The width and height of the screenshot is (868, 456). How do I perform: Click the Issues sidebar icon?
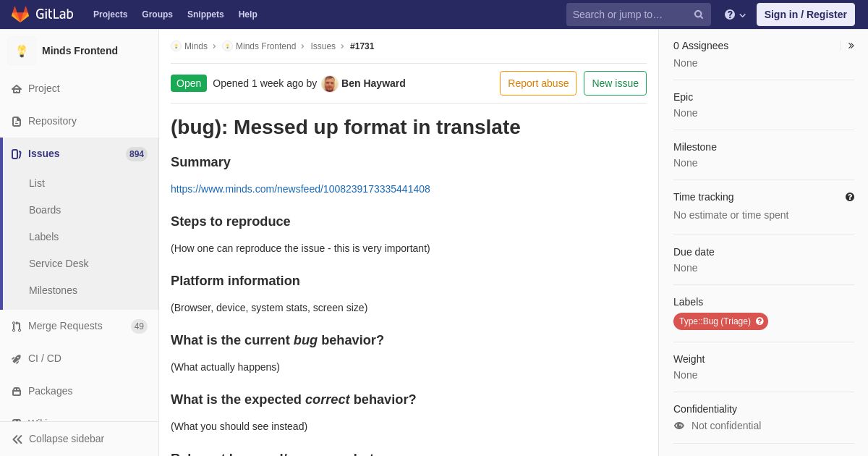(x=17, y=154)
